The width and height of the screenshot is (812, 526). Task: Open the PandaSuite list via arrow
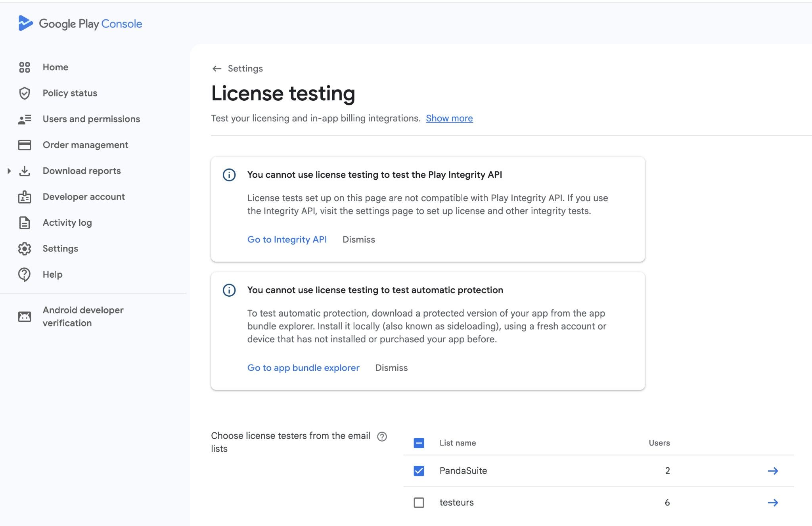point(773,471)
